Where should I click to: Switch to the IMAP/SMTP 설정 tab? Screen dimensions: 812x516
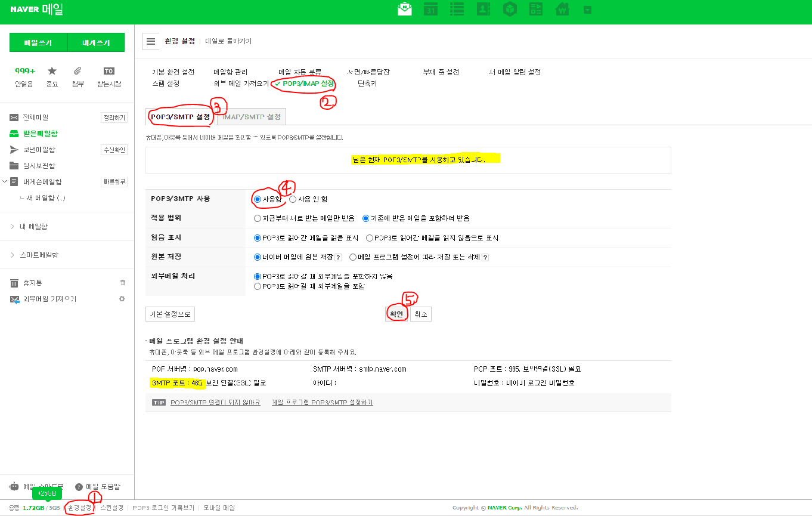(252, 117)
